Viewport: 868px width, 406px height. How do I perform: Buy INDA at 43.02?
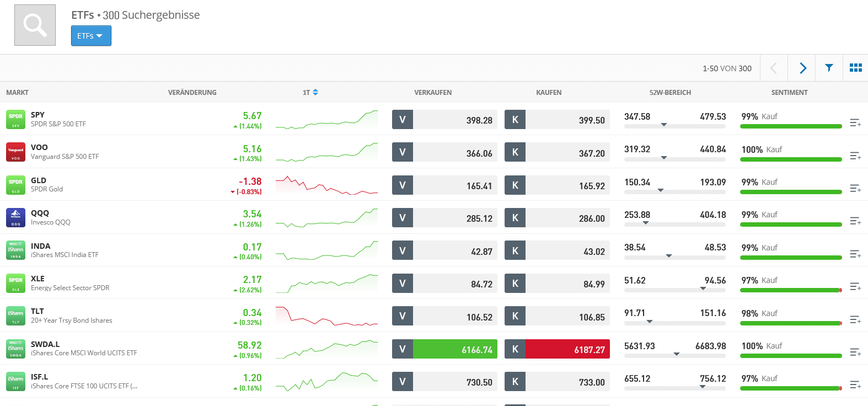click(557, 251)
